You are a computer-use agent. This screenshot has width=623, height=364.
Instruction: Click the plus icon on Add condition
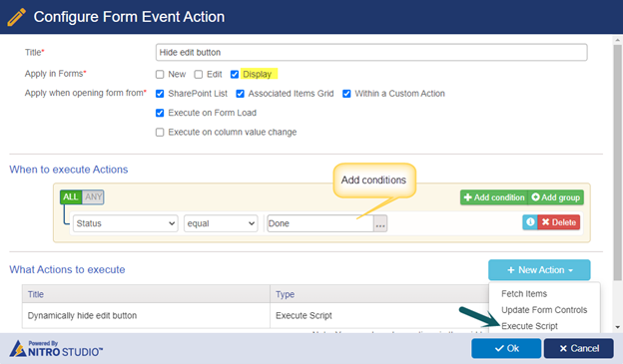[467, 197]
